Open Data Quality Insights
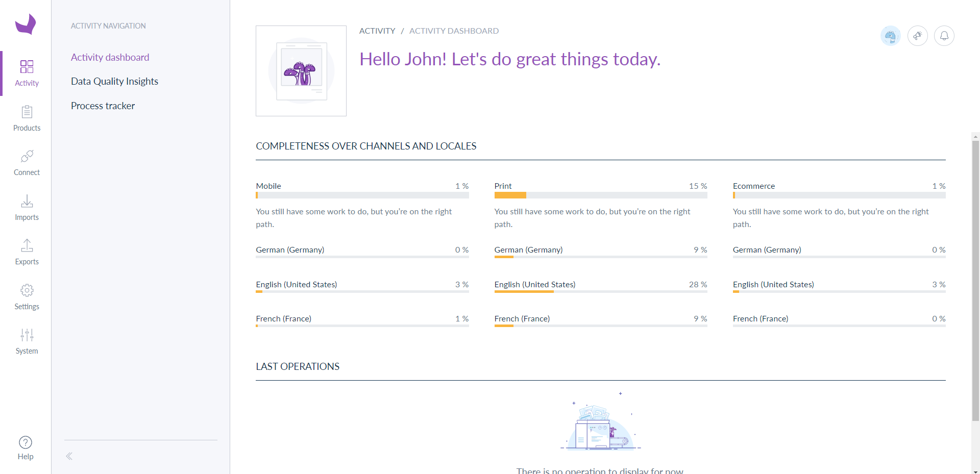The image size is (980, 474). [114, 81]
